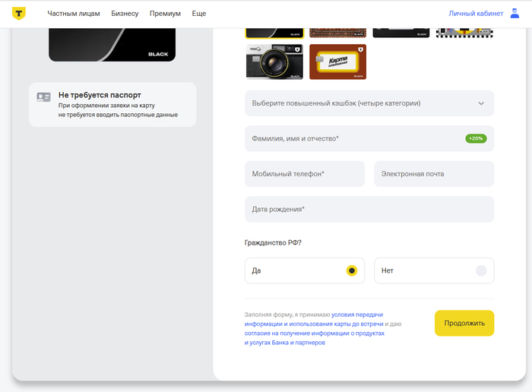The width and height of the screenshot is (532, 392).
Task: Select the yellow-bordered black card design
Action: pyautogui.click(x=274, y=32)
